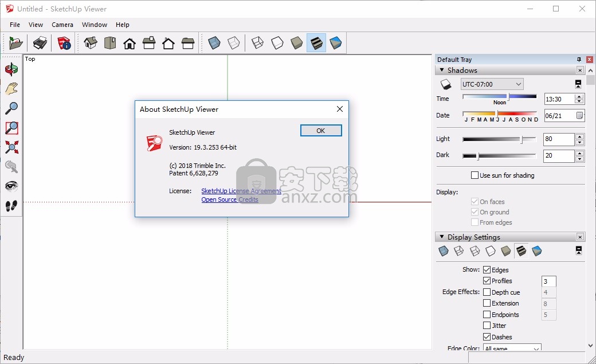Toggle On ground display checkbox
Screen dimensions: 596x364
point(475,212)
